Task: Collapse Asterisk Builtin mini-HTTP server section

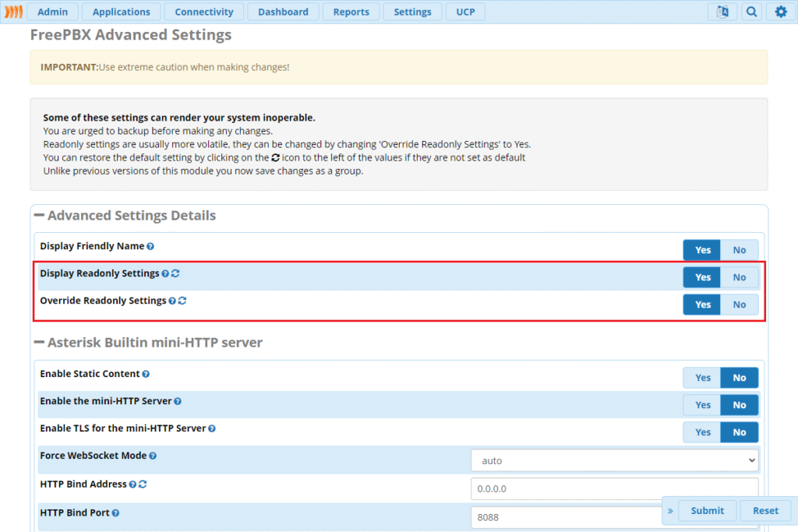Action: pyautogui.click(x=39, y=342)
